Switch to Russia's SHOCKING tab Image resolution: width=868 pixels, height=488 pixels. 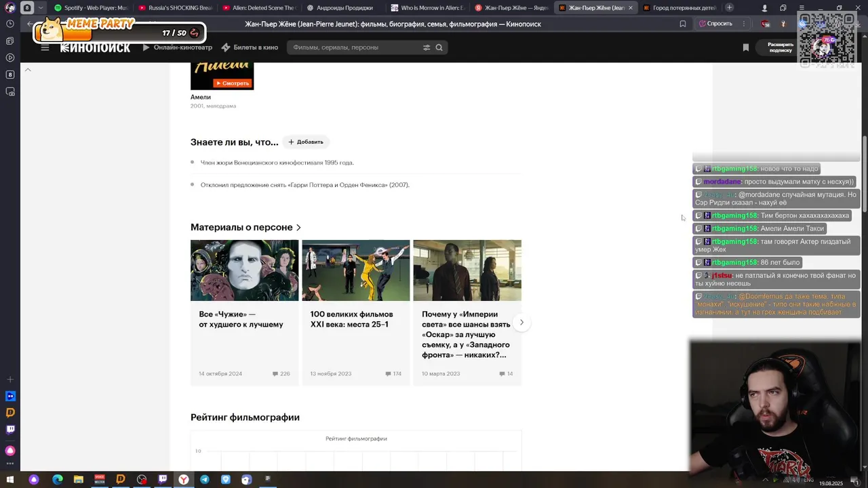click(174, 7)
